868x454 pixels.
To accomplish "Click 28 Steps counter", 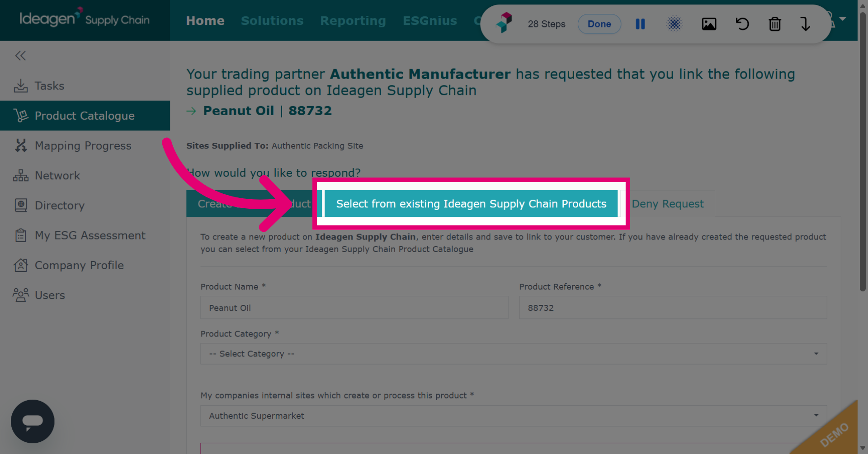I will (547, 24).
